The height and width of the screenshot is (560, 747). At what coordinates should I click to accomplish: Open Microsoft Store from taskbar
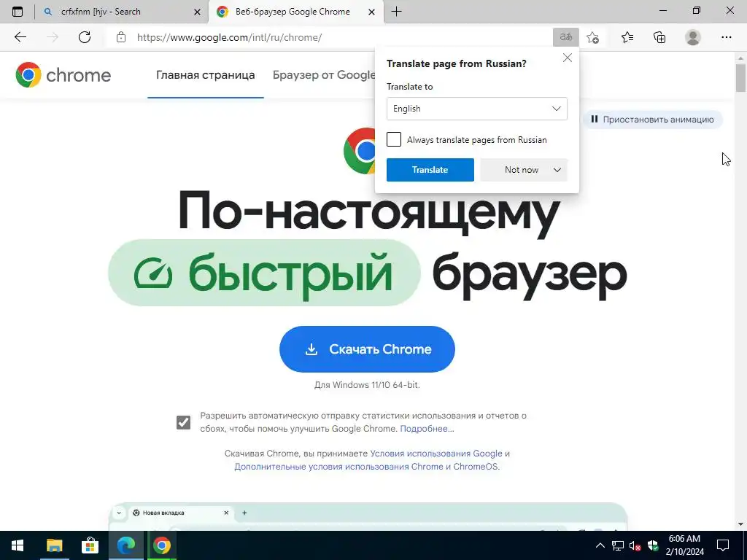point(90,545)
